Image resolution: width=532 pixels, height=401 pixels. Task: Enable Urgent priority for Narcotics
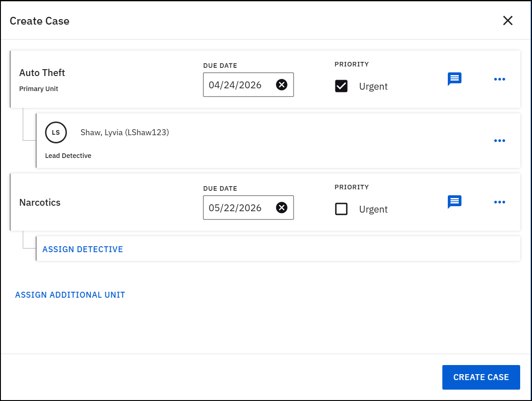tap(341, 209)
